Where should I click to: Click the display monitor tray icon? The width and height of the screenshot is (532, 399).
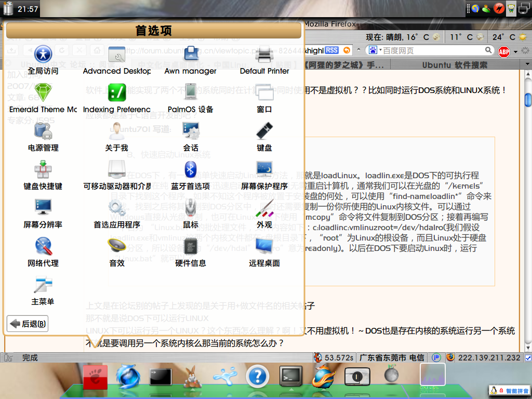[524, 8]
